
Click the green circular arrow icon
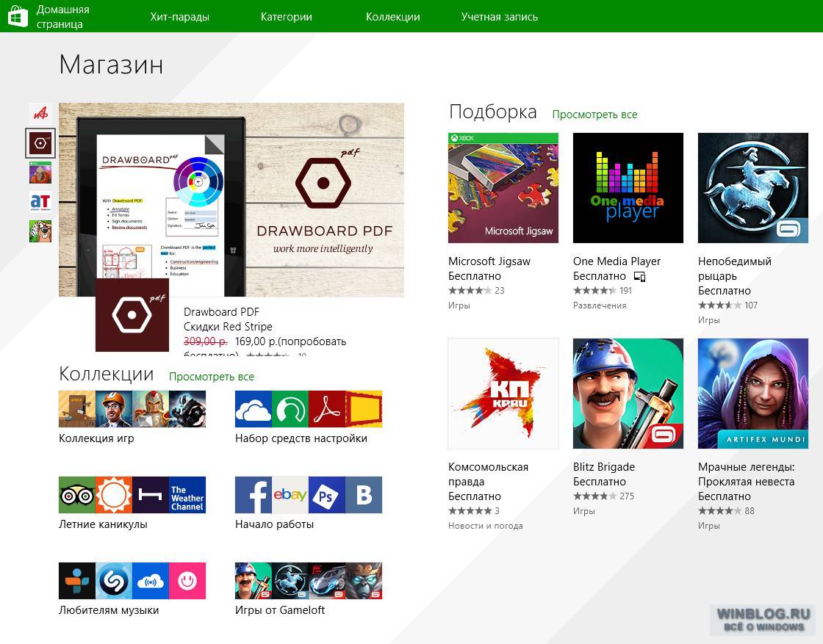(x=290, y=409)
